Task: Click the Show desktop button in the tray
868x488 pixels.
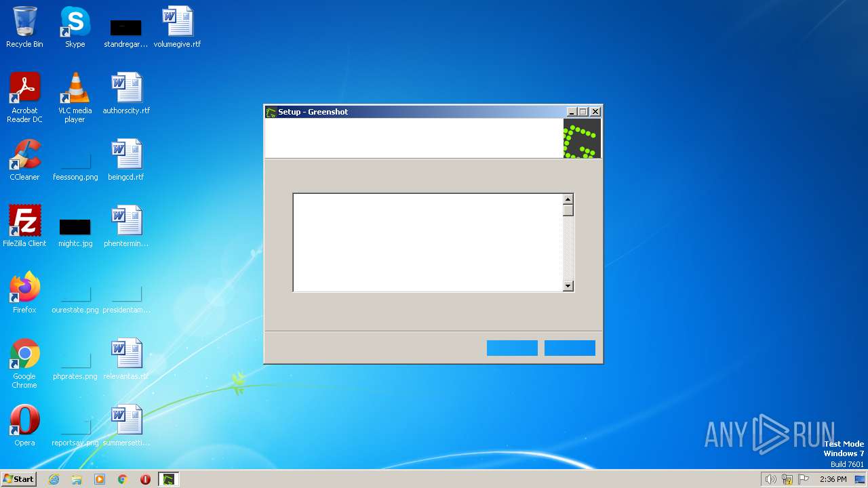Action: 860,479
